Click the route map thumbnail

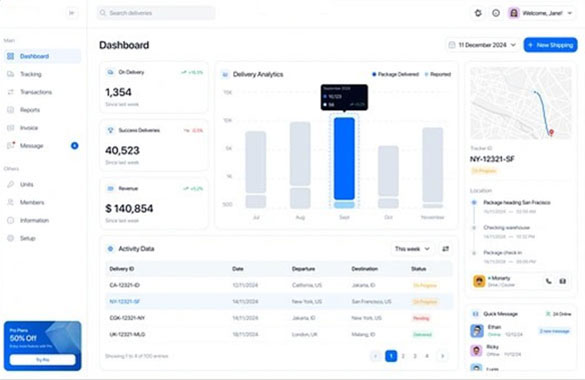(x=520, y=103)
